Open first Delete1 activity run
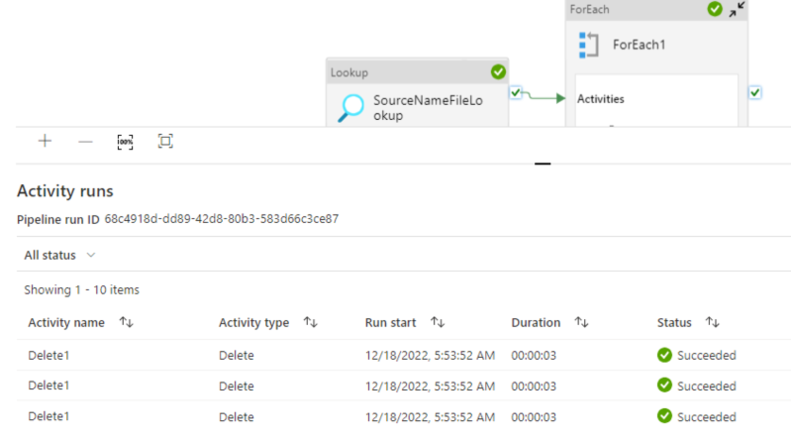The height and width of the screenshot is (441, 791). pos(48,355)
